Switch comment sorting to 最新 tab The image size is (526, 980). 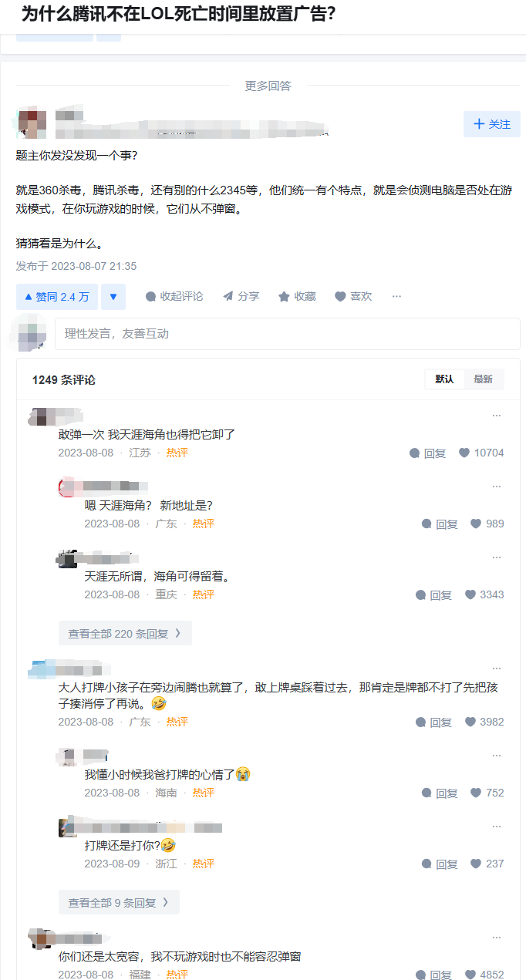[x=483, y=379]
